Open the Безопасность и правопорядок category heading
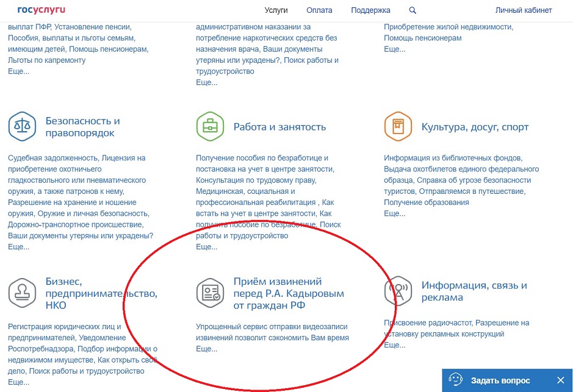 (82, 127)
